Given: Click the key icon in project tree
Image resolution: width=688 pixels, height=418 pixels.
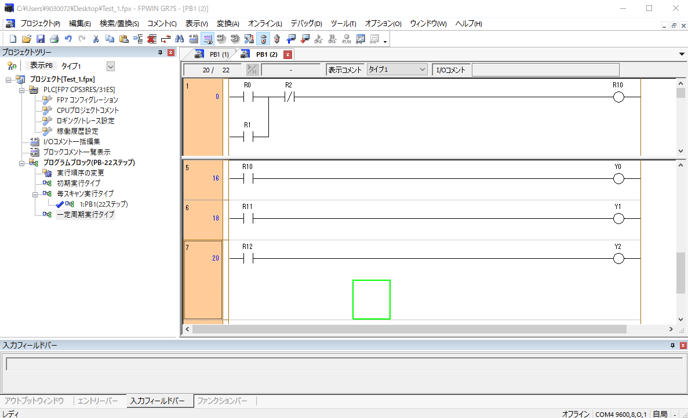Looking at the screenshot, I should (x=12, y=66).
